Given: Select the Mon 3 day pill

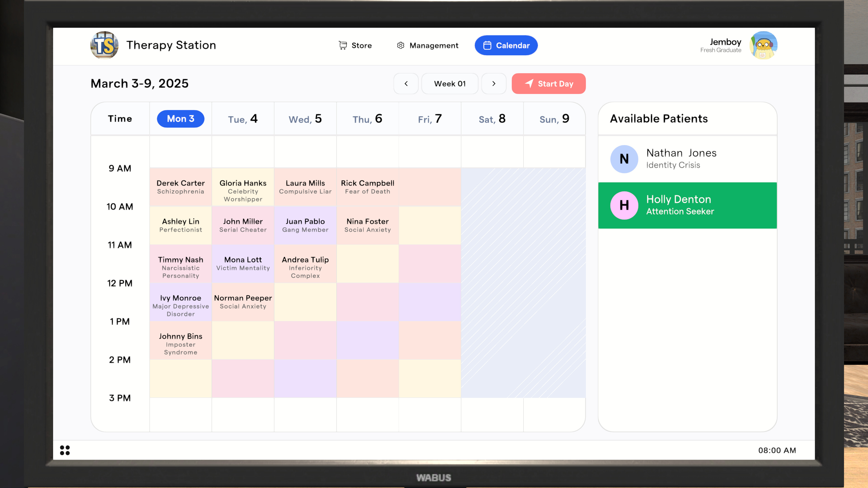Looking at the screenshot, I should [181, 119].
